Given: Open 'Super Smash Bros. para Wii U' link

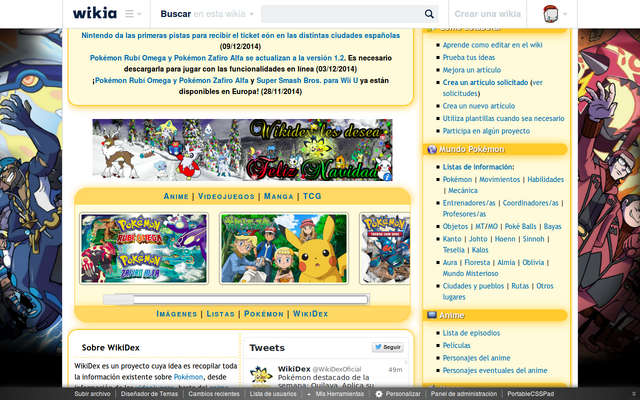Looking at the screenshot, I should click(307, 81).
